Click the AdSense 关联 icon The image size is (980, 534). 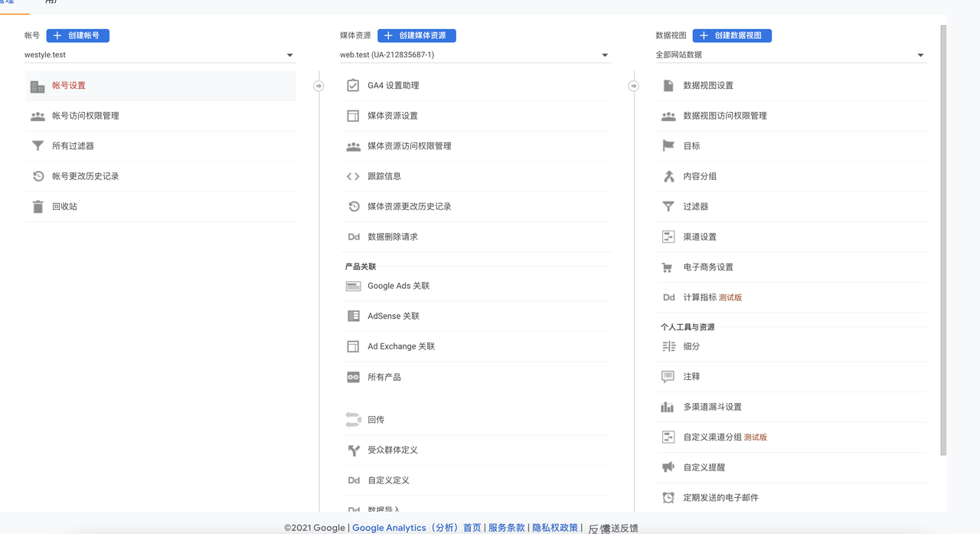(353, 316)
